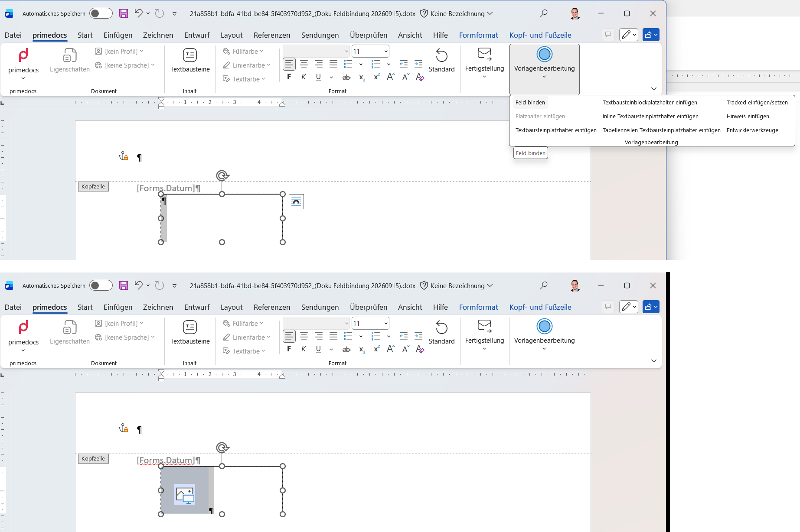The width and height of the screenshot is (800, 532).
Task: Click 'Tracked einfügen/setzen' entry
Action: coord(757,103)
